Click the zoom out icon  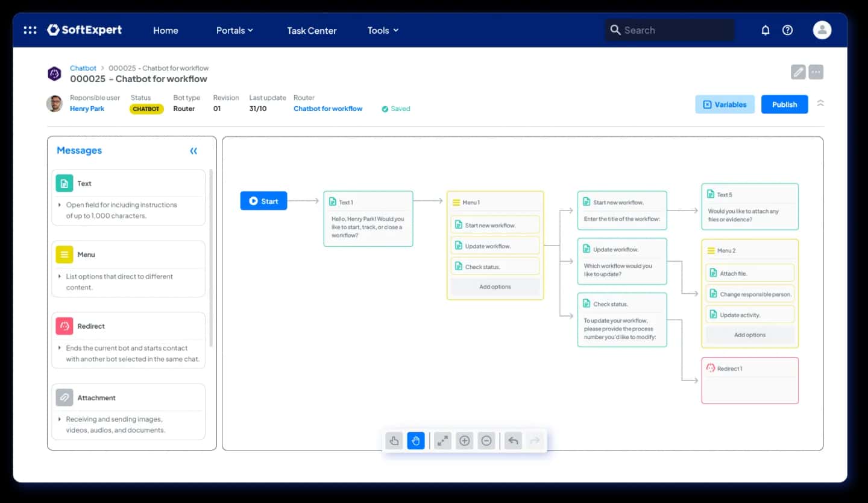486,441
